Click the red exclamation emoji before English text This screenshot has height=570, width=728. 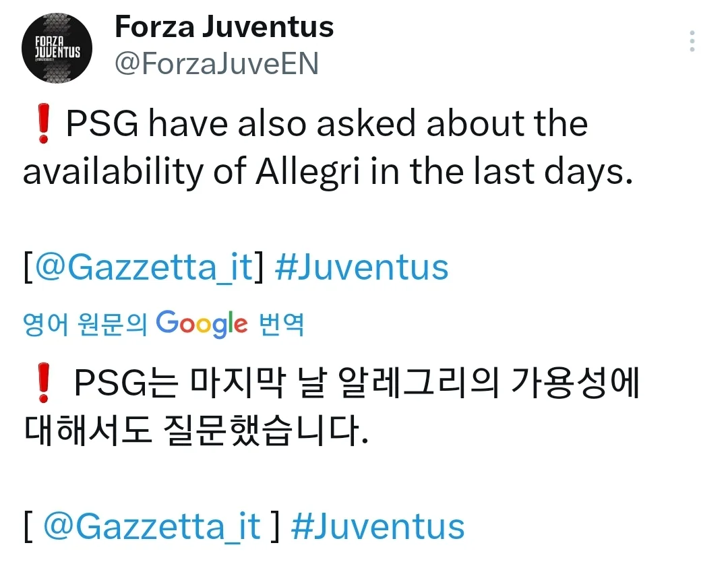click(44, 126)
